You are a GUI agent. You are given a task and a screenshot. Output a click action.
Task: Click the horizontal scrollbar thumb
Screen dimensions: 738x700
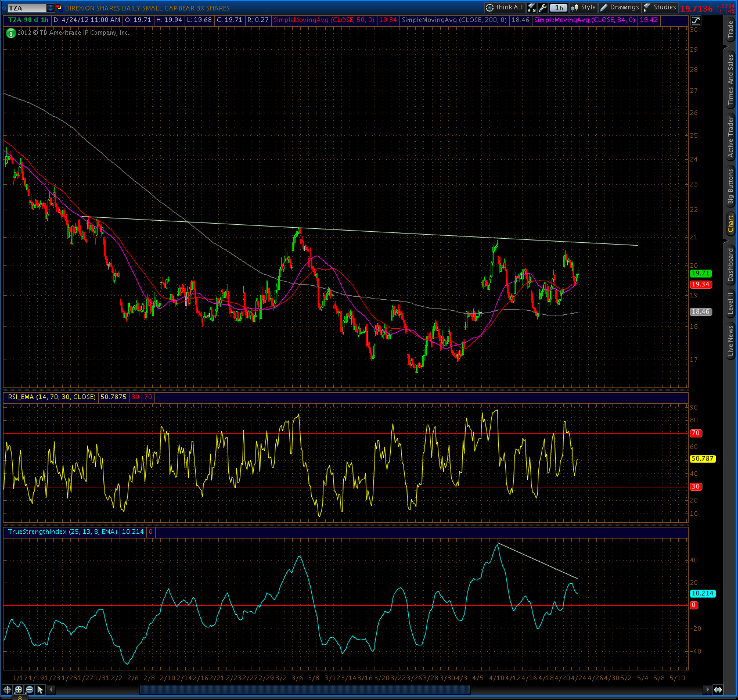[305, 690]
